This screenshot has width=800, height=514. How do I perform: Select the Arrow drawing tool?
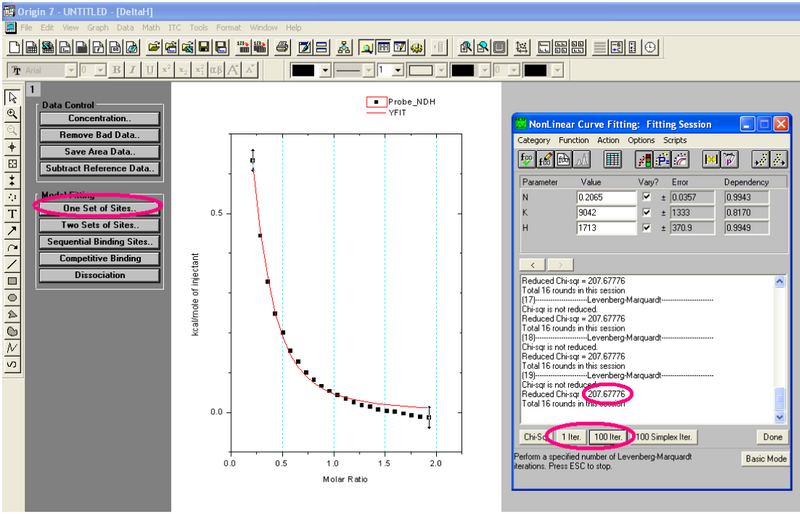(x=12, y=231)
